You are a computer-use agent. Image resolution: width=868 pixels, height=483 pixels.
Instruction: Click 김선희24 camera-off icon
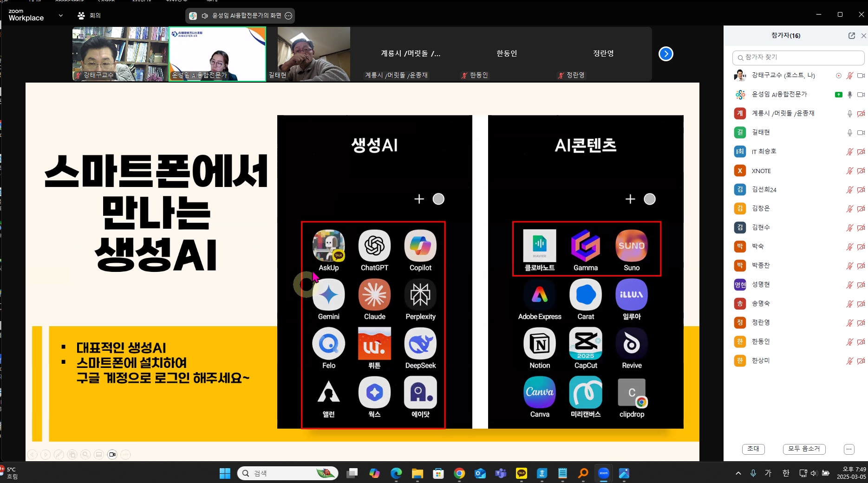(861, 190)
